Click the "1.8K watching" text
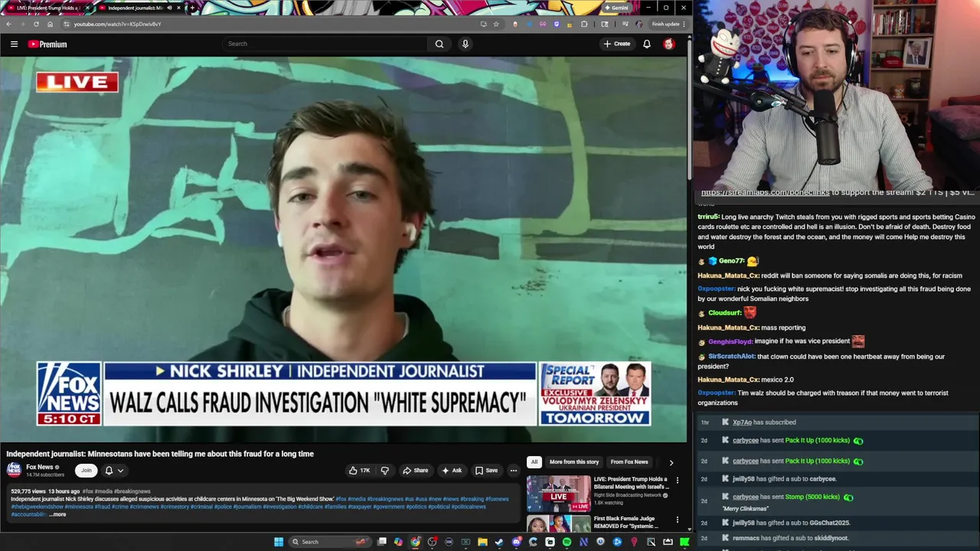Viewport: 980px width, 551px height. (609, 503)
